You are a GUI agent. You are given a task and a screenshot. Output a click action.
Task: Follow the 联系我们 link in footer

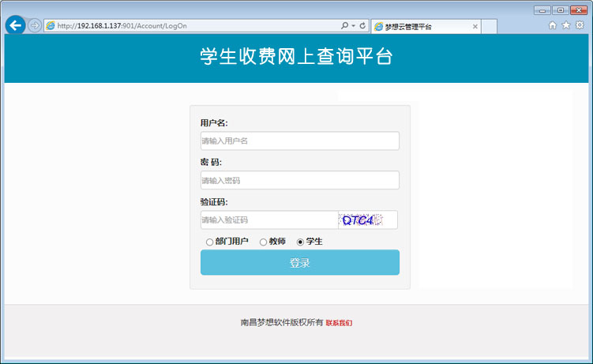339,323
